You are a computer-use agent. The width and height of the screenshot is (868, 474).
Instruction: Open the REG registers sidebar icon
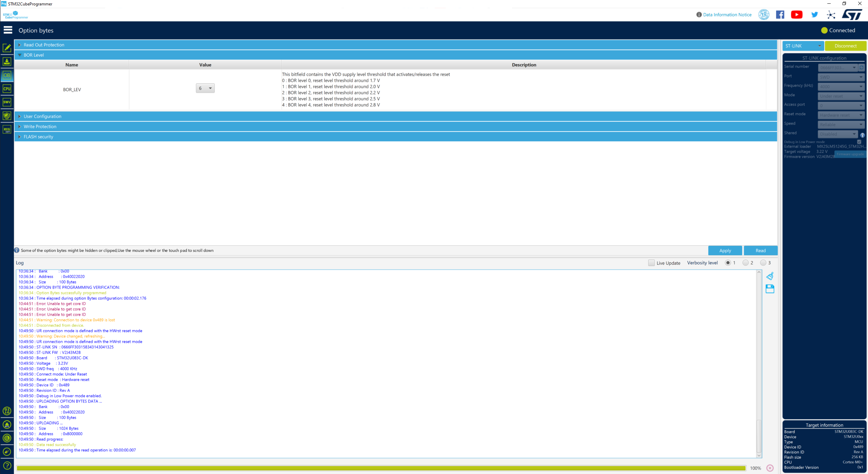pyautogui.click(x=7, y=130)
